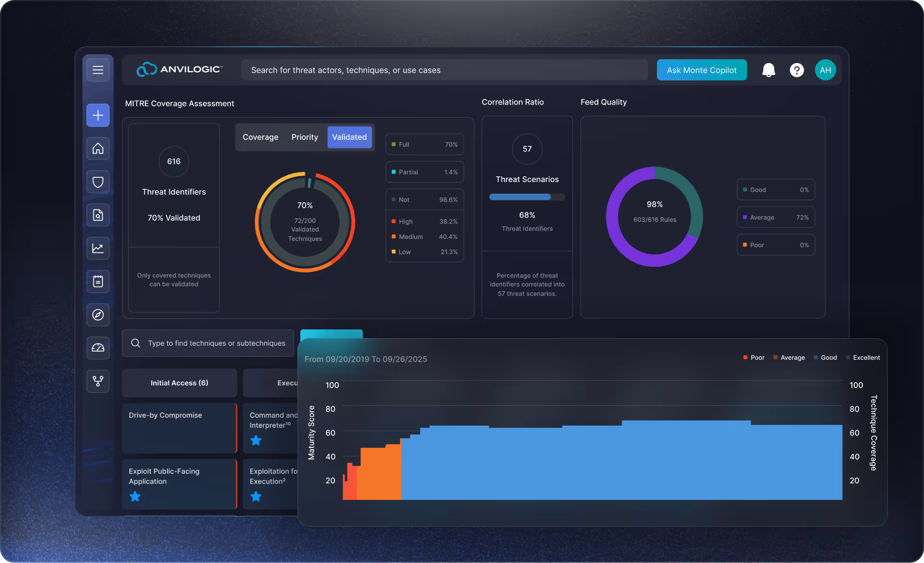Switch to the Coverage tab
The image size is (924, 563).
pos(260,137)
